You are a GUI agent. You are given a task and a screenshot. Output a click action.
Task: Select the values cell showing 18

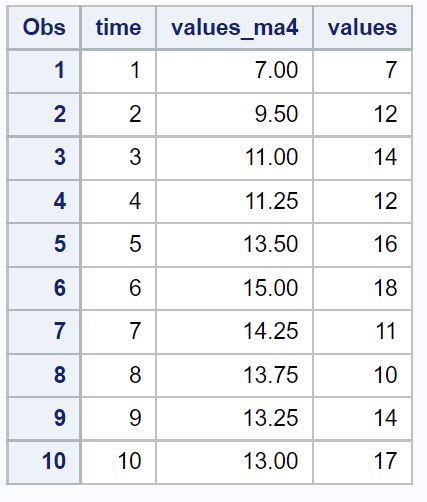[x=362, y=289]
